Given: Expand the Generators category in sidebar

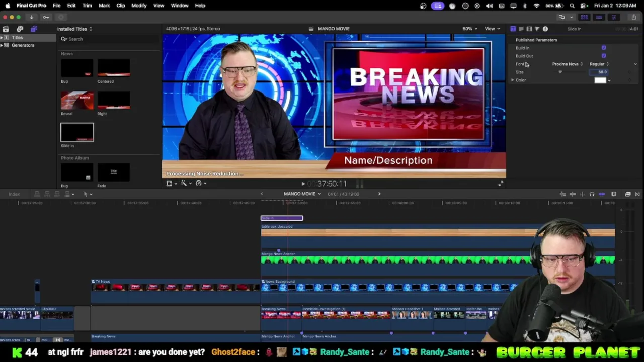Looking at the screenshot, I should pos(2,45).
